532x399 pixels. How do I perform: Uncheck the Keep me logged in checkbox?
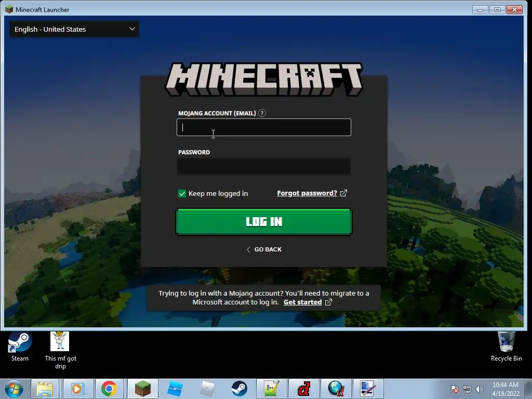182,193
